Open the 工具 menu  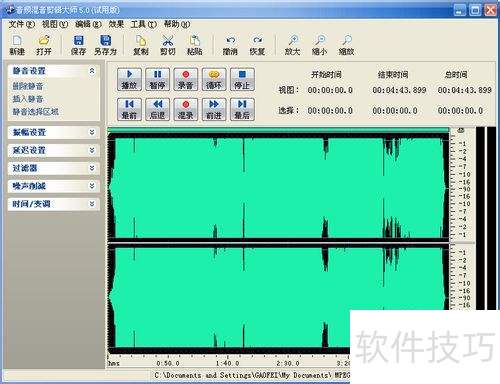pyautogui.click(x=143, y=24)
